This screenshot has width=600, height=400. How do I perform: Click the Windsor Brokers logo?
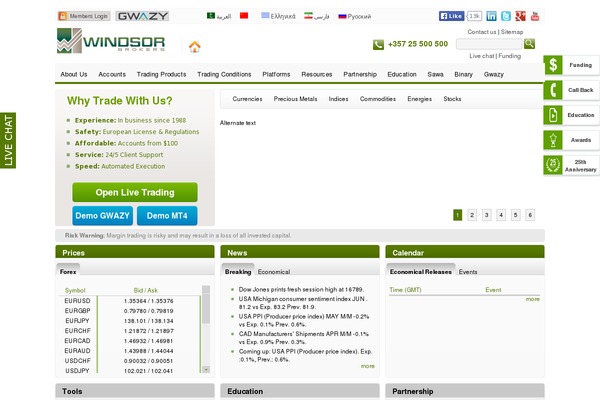pyautogui.click(x=111, y=41)
